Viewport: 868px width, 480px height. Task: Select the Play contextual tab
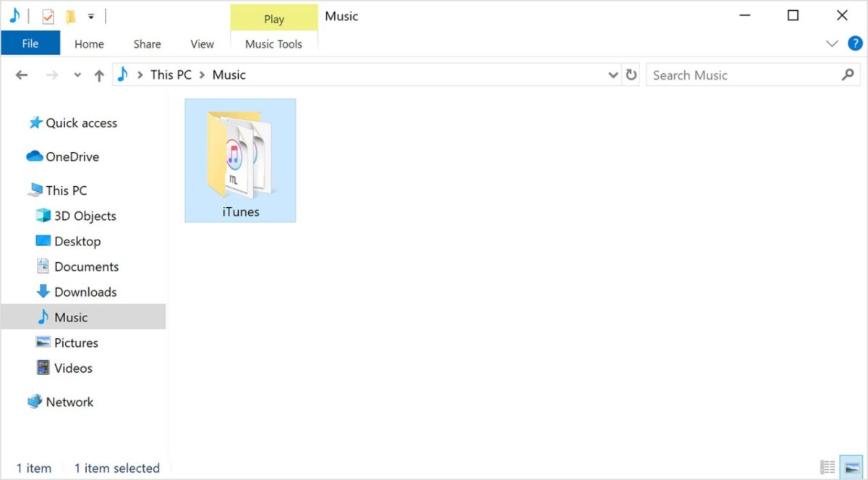pos(274,19)
